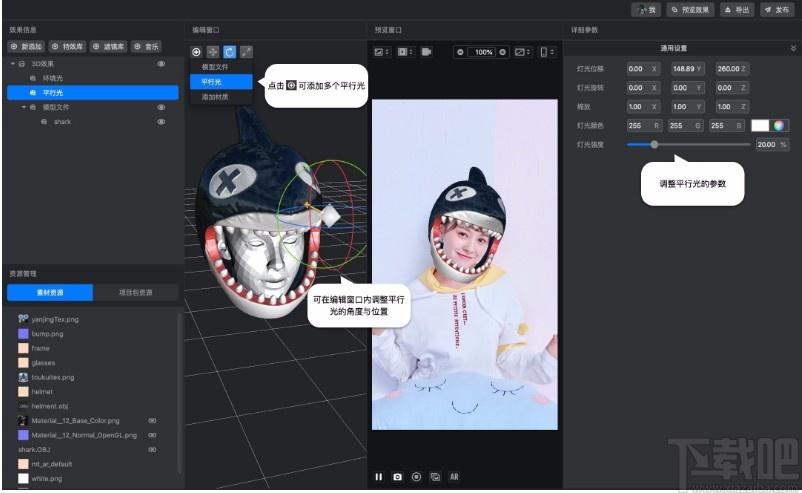
Task: Choose 平行光 from the add menu
Action: (221, 82)
